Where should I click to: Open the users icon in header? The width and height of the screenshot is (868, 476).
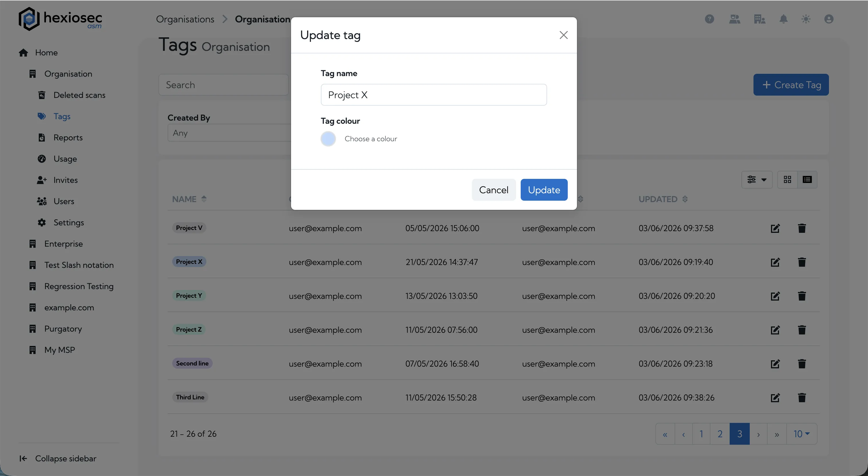(735, 19)
